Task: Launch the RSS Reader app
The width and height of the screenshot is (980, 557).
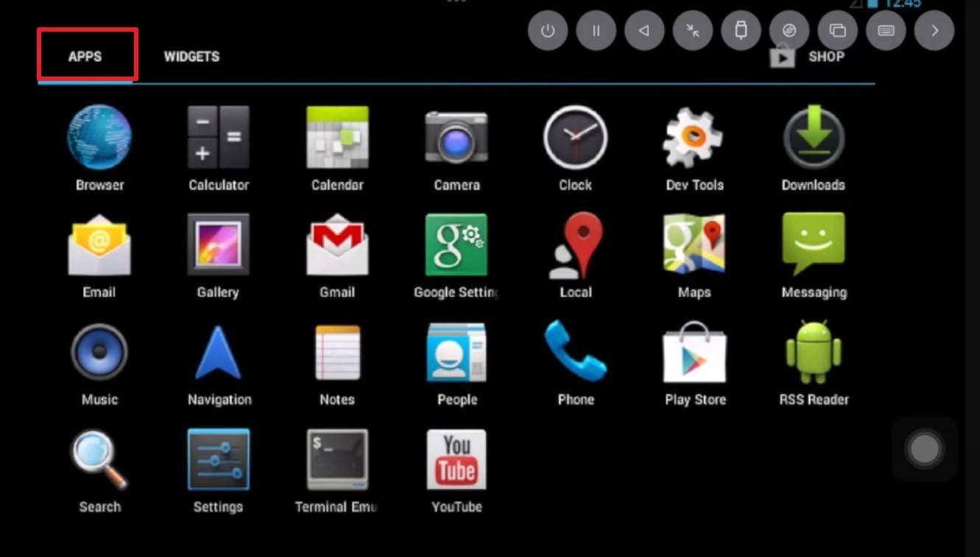Action: 814,353
